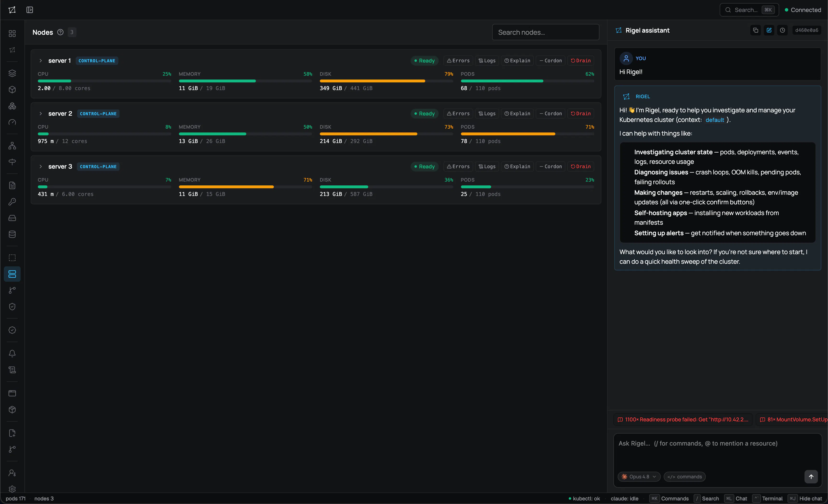Focus the Search nodes input field

coord(545,32)
